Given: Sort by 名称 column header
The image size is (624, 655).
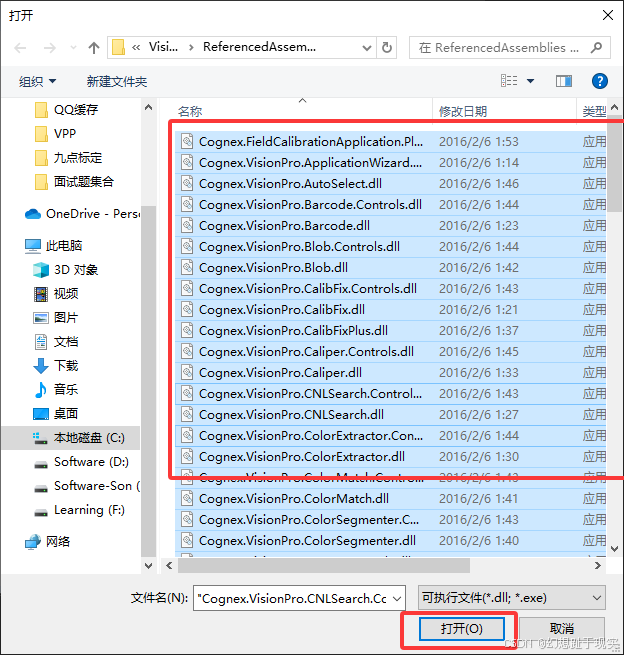Looking at the screenshot, I should pos(190,112).
